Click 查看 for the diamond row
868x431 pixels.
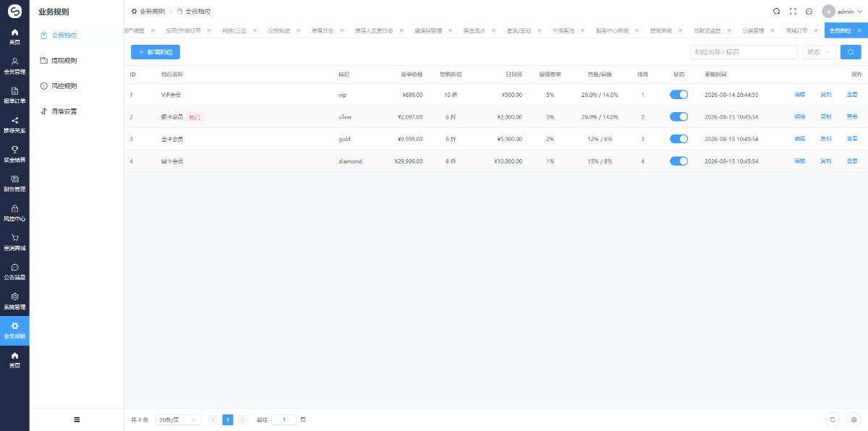(852, 161)
